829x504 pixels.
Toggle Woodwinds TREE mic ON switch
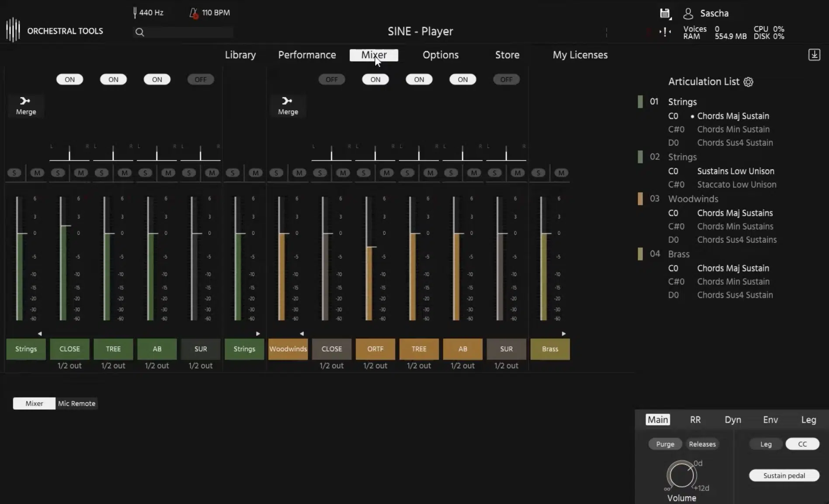419,79
